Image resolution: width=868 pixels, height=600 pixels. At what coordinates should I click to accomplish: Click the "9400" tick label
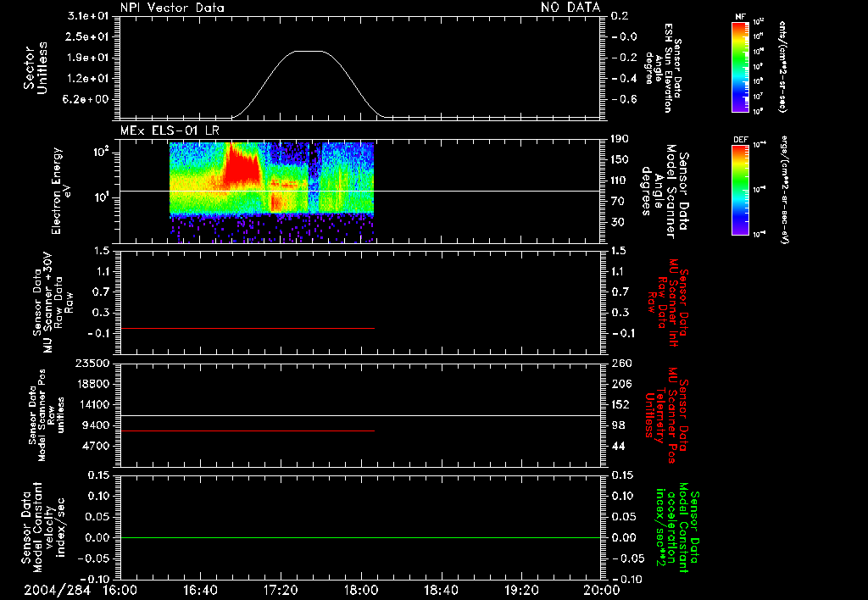[x=95, y=425]
